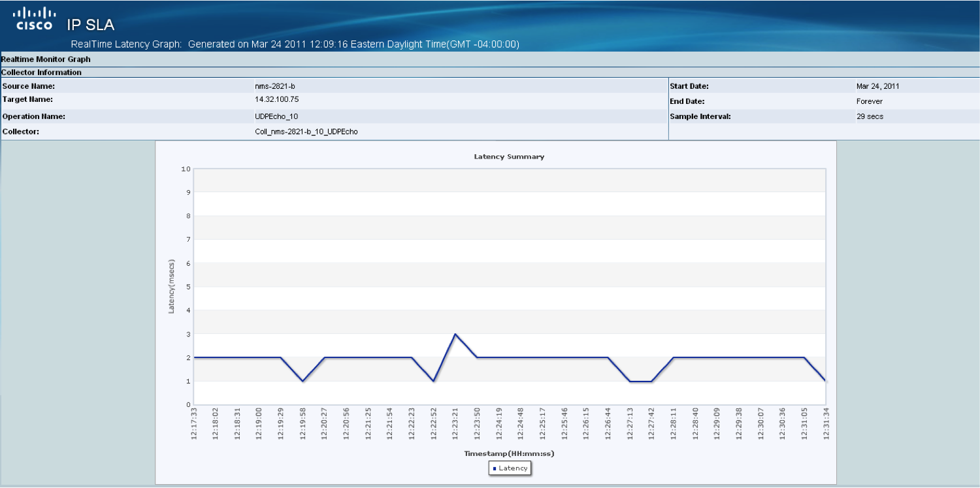Image resolution: width=980 pixels, height=488 pixels.
Task: Click the 12:17:33 timestamp axis label
Action: (194, 423)
